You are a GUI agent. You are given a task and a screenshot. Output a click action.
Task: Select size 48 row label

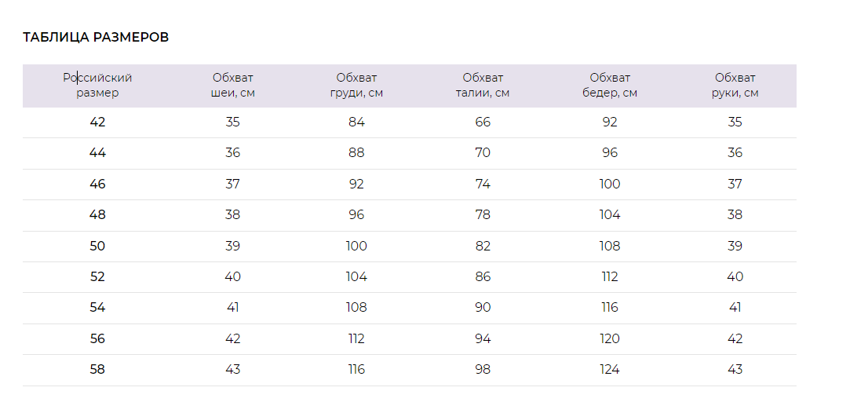pyautogui.click(x=97, y=215)
